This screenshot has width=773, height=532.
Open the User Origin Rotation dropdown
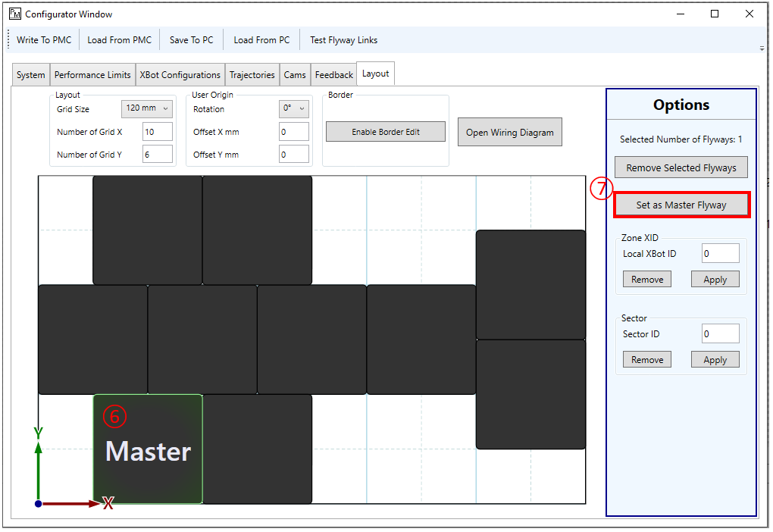[293, 108]
